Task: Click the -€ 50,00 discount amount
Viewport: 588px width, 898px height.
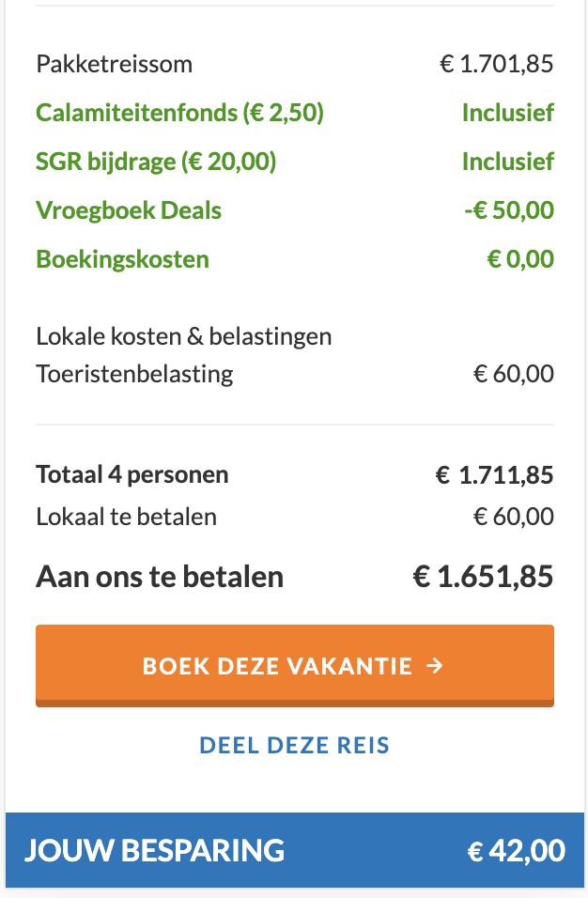Action: click(508, 210)
